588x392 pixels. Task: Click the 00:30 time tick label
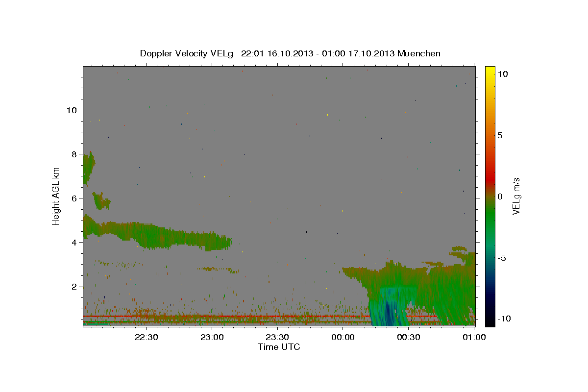409,337
